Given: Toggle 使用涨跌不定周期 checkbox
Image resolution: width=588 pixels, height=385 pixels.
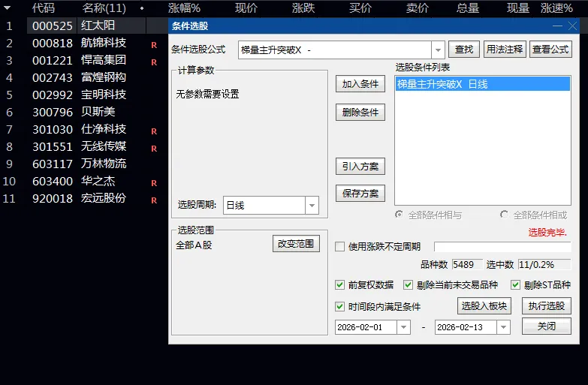Looking at the screenshot, I should pyautogui.click(x=339, y=247).
